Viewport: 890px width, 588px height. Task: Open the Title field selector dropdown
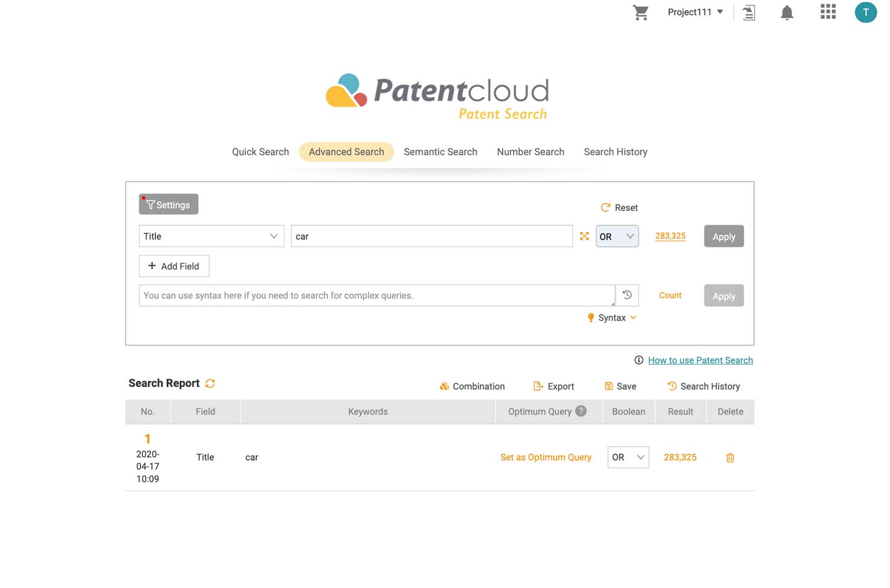click(x=211, y=236)
